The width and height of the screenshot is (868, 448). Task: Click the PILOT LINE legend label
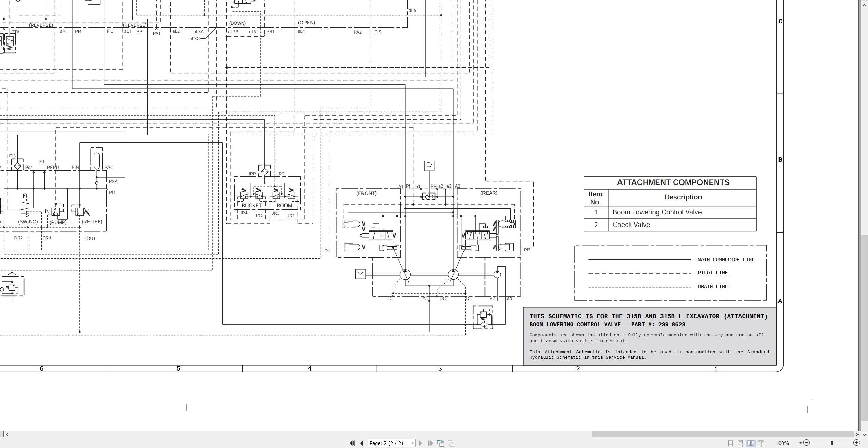click(x=712, y=273)
